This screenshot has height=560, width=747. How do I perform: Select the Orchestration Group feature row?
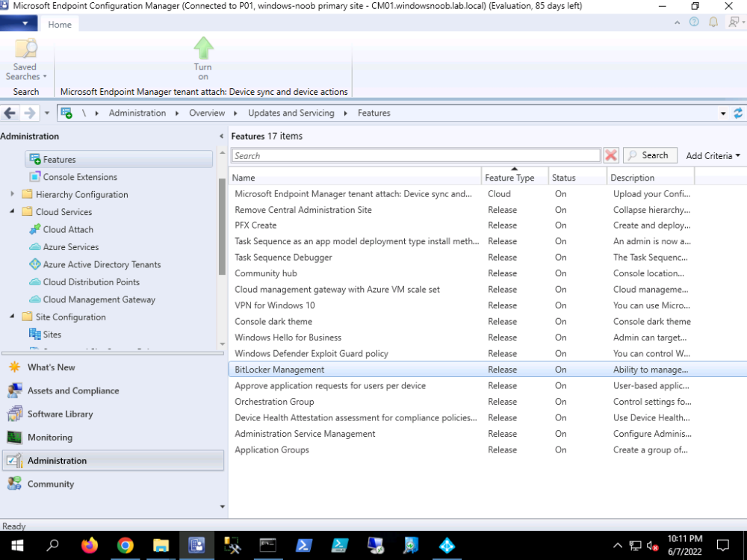(488, 402)
